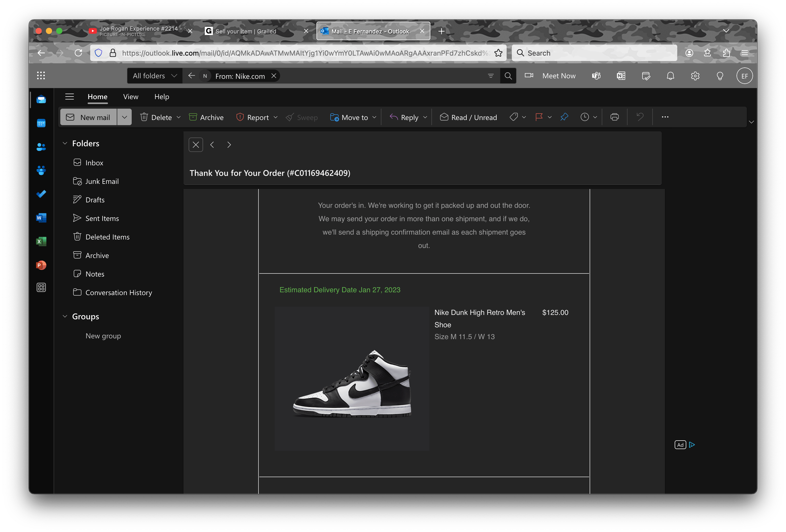
Task: Open the Outlook app launcher grid
Action: point(41,76)
